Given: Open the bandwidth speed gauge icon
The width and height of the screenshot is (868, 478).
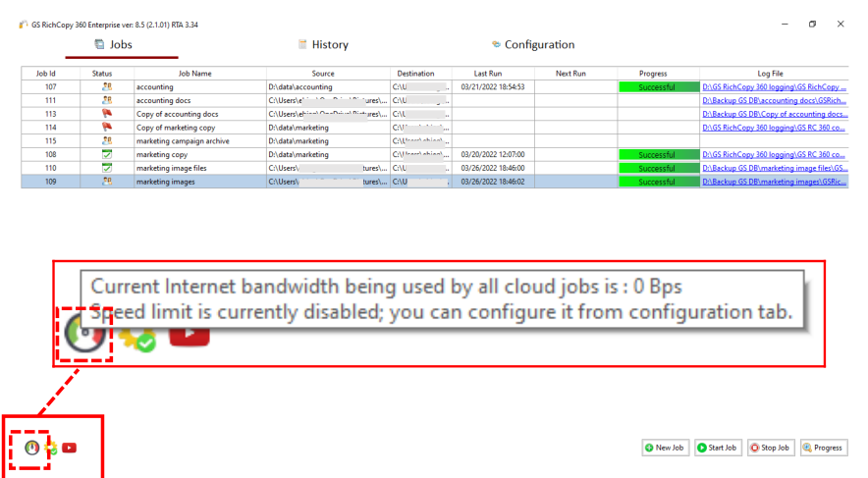Looking at the screenshot, I should [x=32, y=448].
